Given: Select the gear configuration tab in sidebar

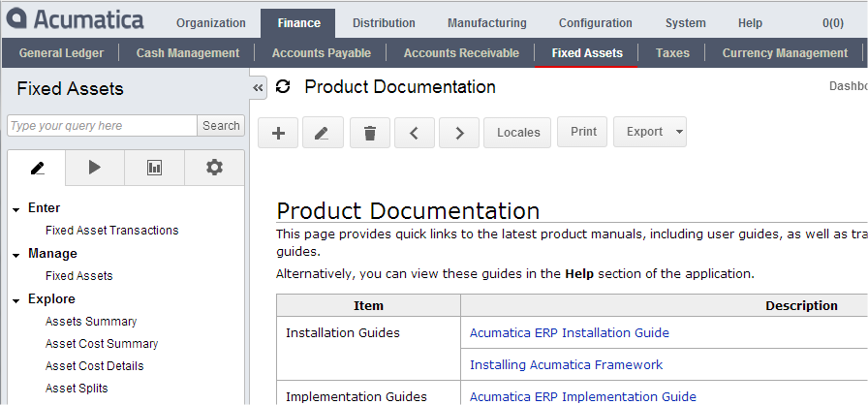Looking at the screenshot, I should click(x=214, y=168).
